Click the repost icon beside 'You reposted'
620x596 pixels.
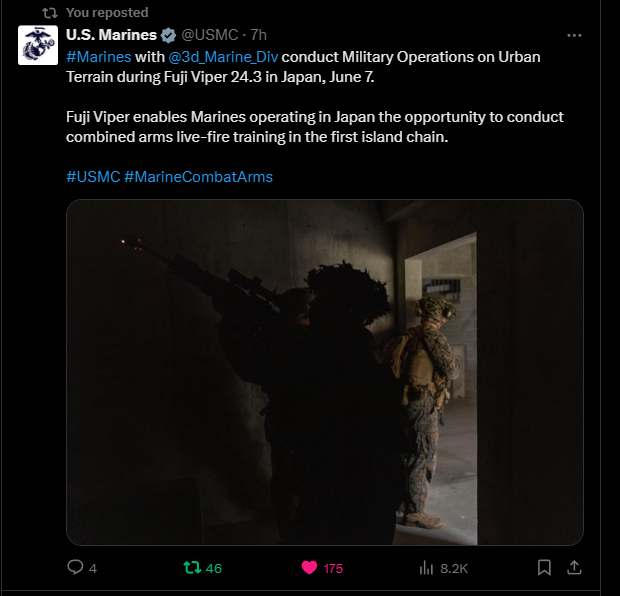(50, 13)
